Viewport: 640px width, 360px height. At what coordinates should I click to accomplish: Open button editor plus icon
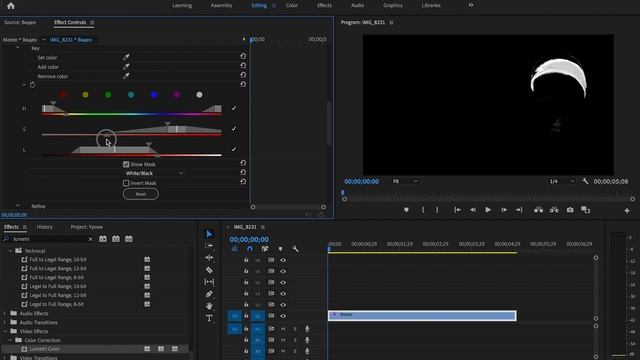[627, 210]
